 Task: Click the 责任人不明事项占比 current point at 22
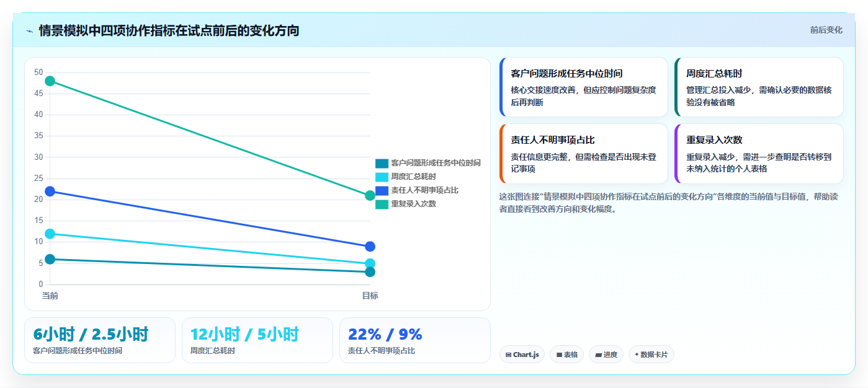[x=50, y=192]
